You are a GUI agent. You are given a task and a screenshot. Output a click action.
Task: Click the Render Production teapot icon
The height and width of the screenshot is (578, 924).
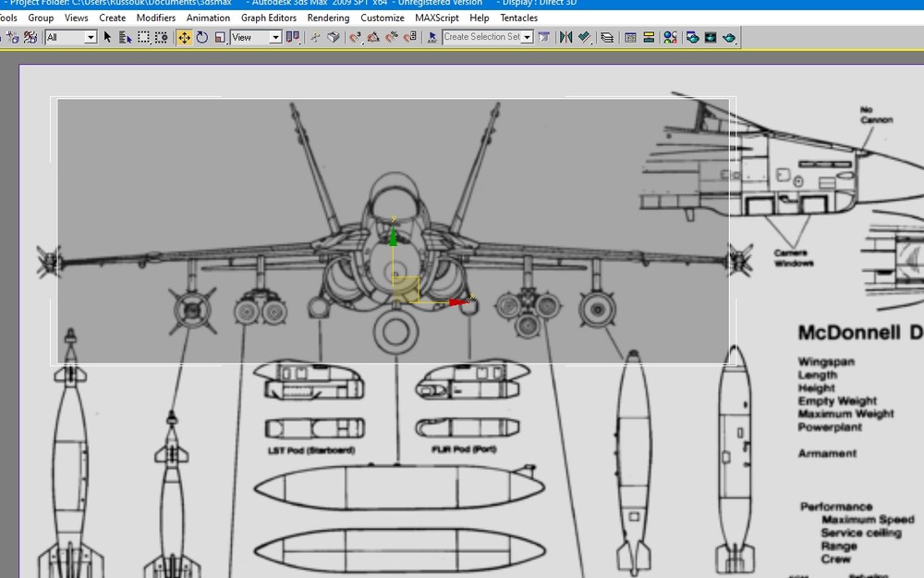click(729, 37)
